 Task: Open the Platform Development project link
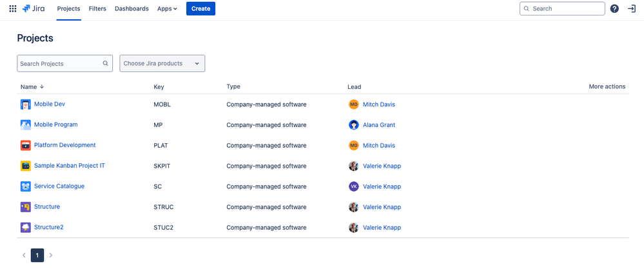coord(65,145)
